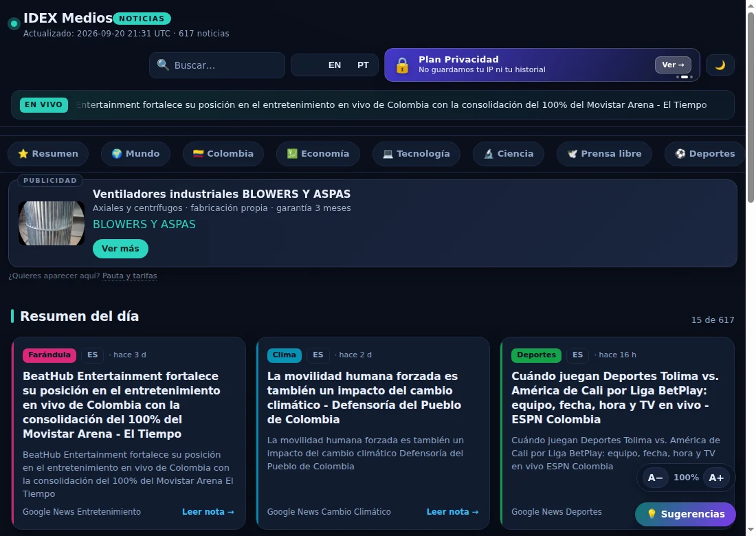Click the 'hace 16 h' timestamp
756x536 pixels.
tap(617, 355)
